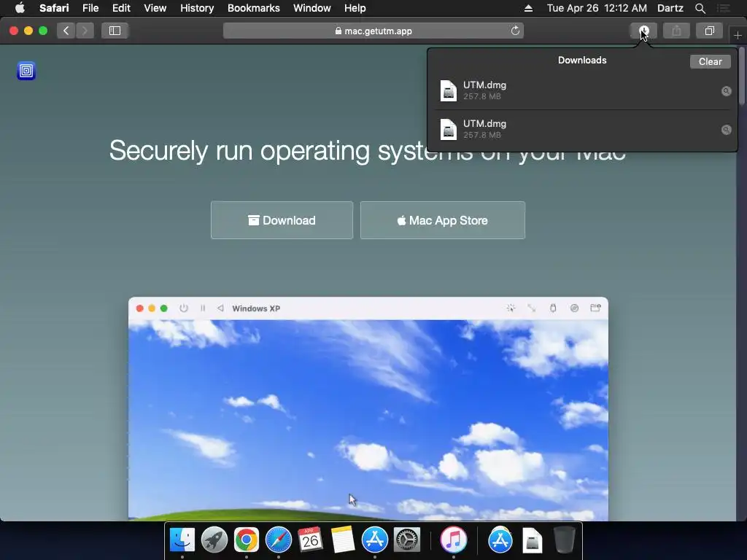The width and height of the screenshot is (747, 560).
Task: Open Spotlight search magnifier
Action: tap(700, 8)
